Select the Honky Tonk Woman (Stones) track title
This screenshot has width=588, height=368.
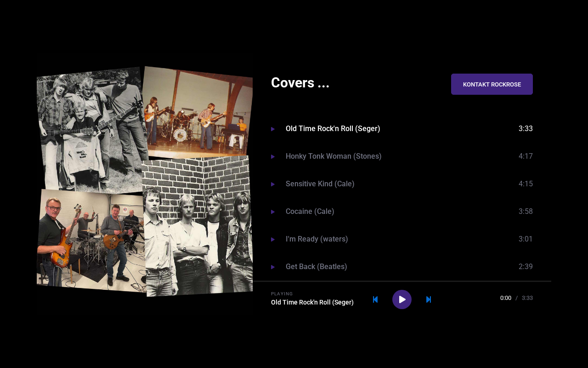coord(334,156)
